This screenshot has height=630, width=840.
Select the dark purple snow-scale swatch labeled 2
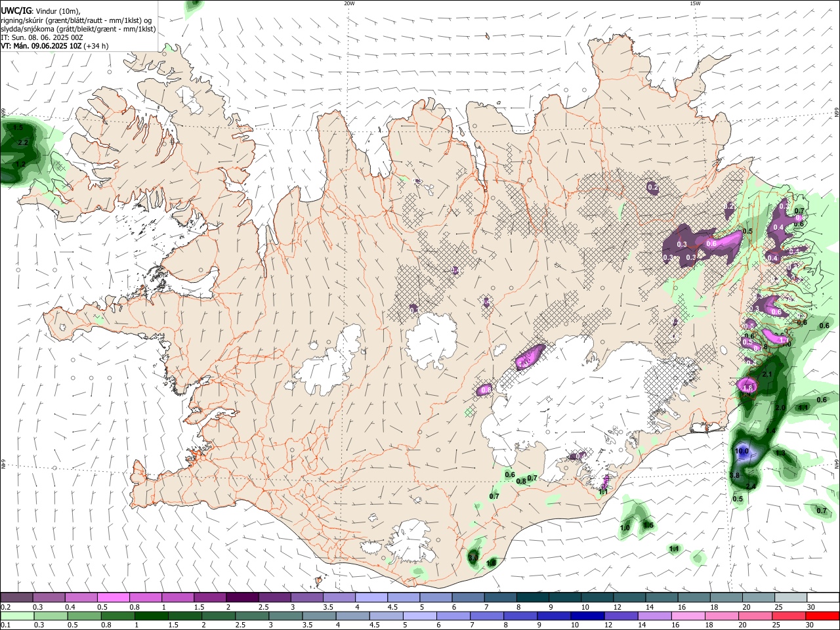(242, 597)
